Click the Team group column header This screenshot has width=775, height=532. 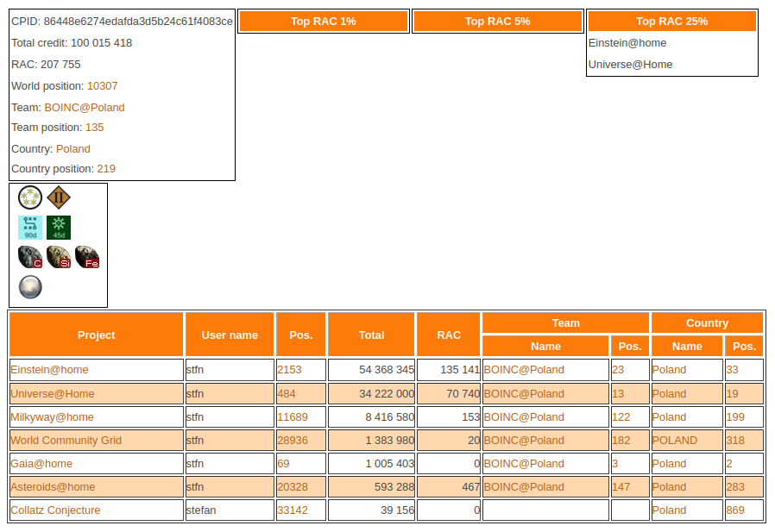click(x=566, y=323)
